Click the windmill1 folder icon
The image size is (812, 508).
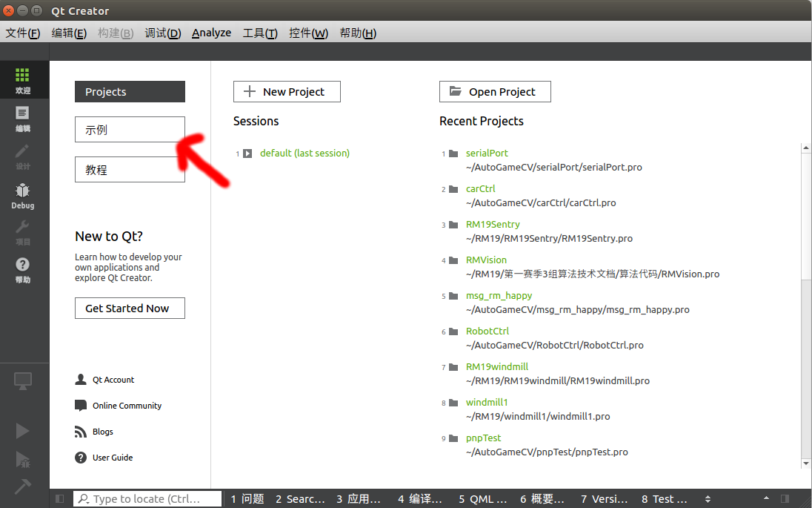453,403
